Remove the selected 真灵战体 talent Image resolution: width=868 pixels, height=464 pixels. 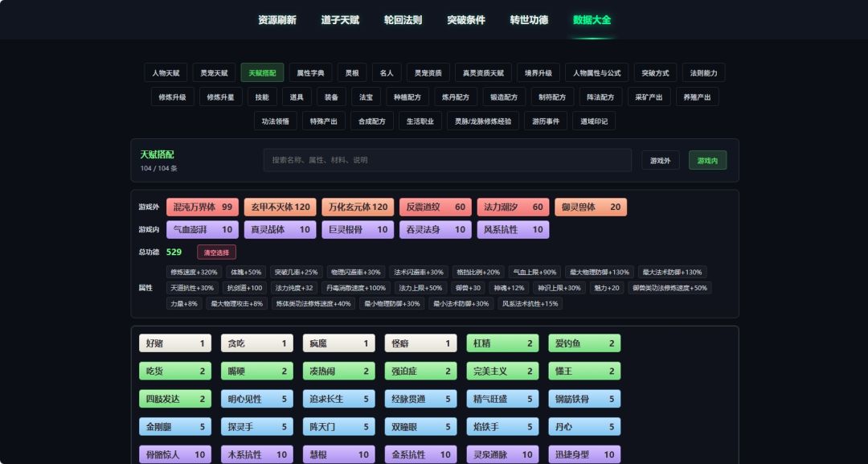(280, 230)
